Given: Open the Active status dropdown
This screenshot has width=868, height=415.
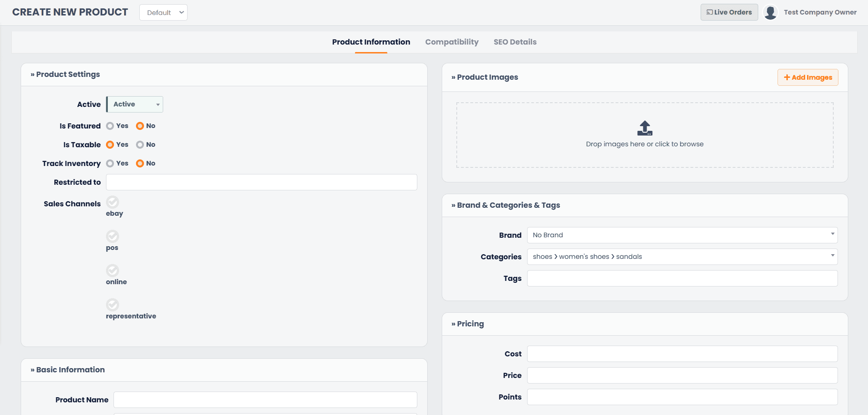Looking at the screenshot, I should 135,104.
